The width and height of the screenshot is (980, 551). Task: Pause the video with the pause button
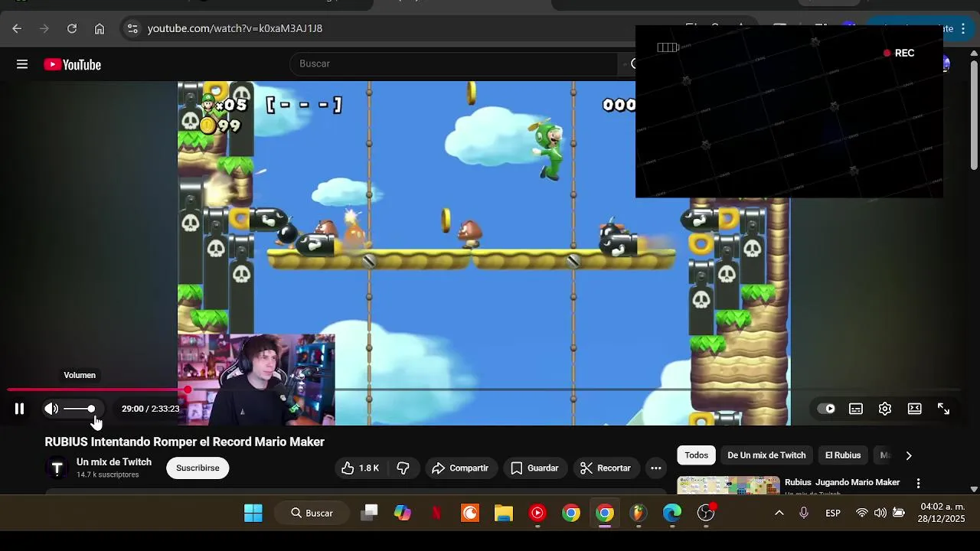point(19,409)
